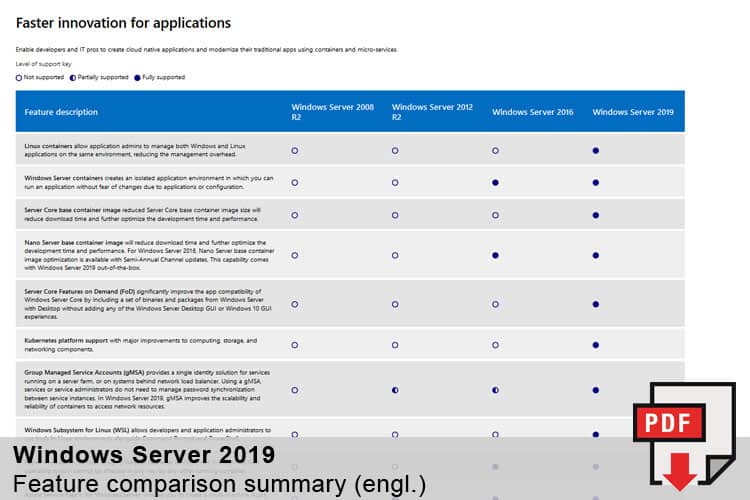Image resolution: width=750 pixels, height=500 pixels.
Task: Click gMSA row 2016 half-filled circle
Action: tap(495, 390)
